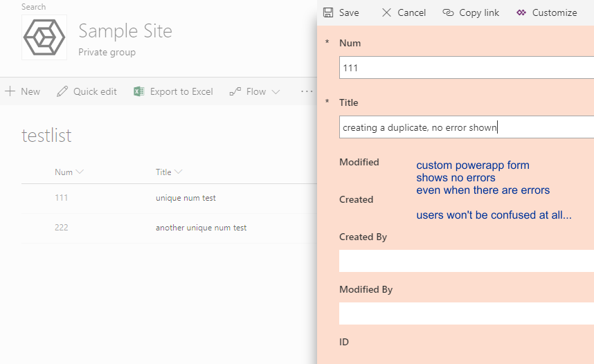Viewport: 594px width, 364px height.
Task: Click the Created By field box
Action: (467, 260)
